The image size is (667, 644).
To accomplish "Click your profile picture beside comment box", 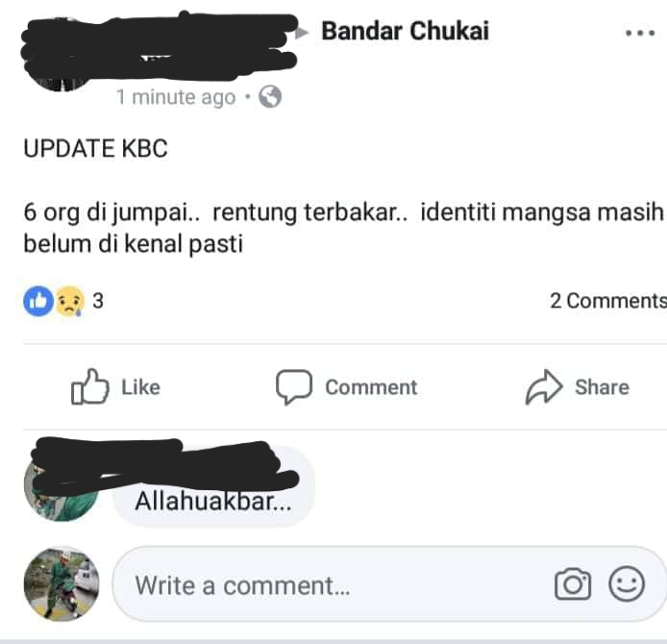I will tap(62, 584).
